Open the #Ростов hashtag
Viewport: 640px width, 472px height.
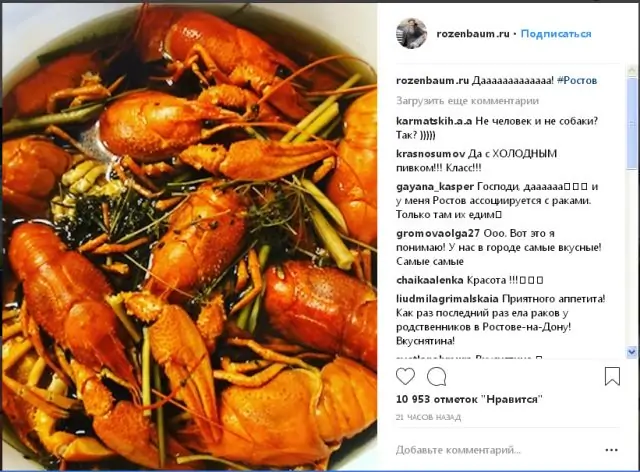click(577, 80)
